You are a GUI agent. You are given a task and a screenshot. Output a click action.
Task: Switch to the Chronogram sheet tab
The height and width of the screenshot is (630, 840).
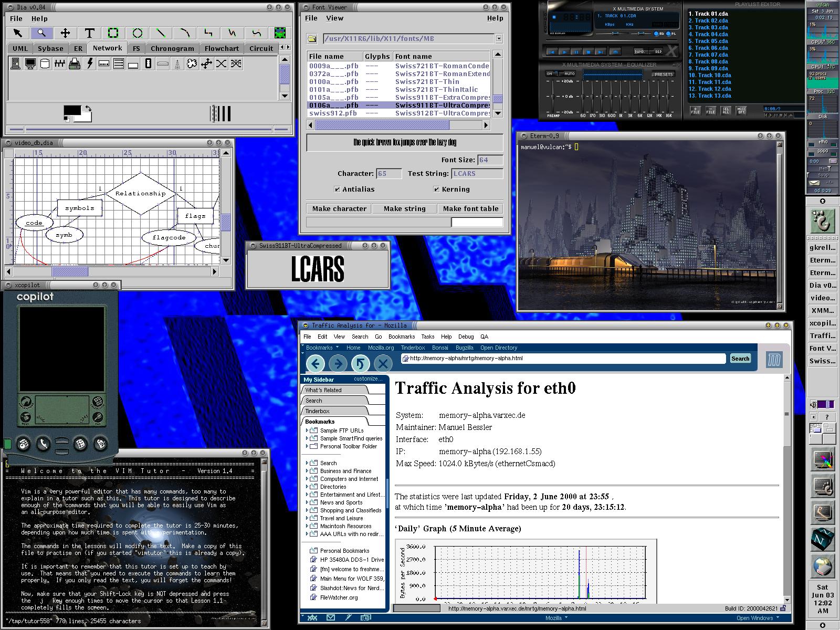tap(172, 48)
